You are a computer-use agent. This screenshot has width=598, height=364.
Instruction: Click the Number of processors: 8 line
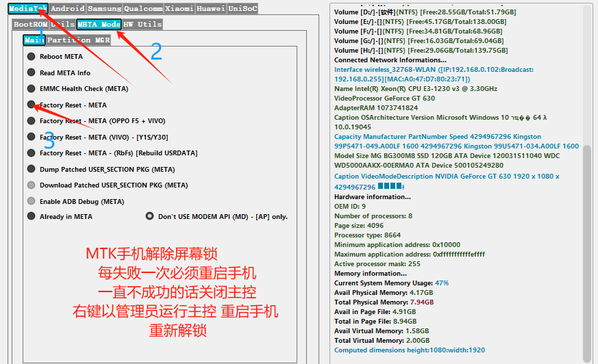click(x=373, y=216)
